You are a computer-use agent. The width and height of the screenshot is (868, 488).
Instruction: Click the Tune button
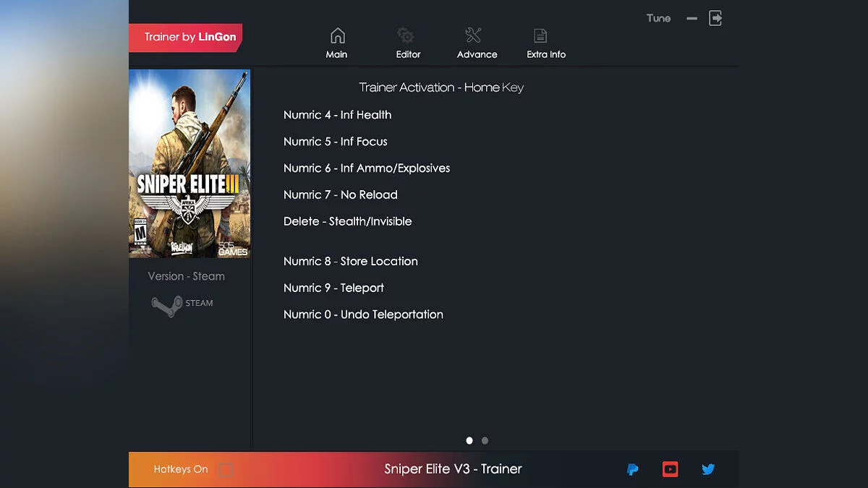coord(658,18)
